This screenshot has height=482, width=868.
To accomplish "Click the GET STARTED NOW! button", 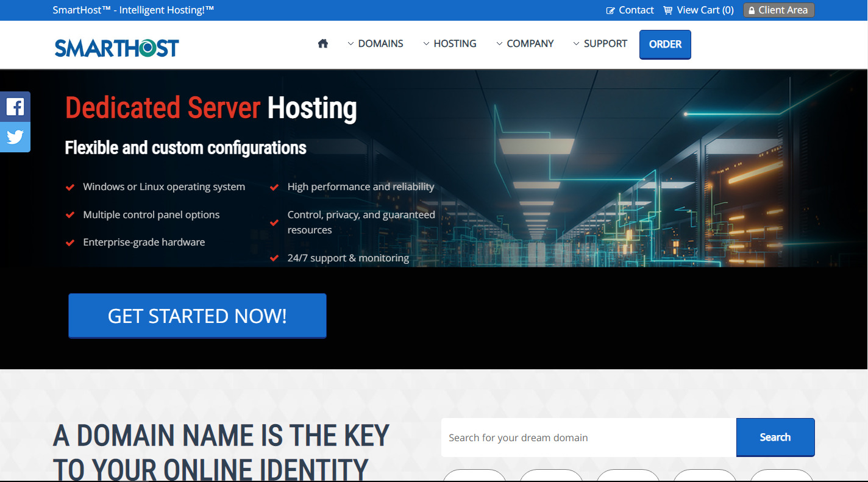I will [197, 316].
